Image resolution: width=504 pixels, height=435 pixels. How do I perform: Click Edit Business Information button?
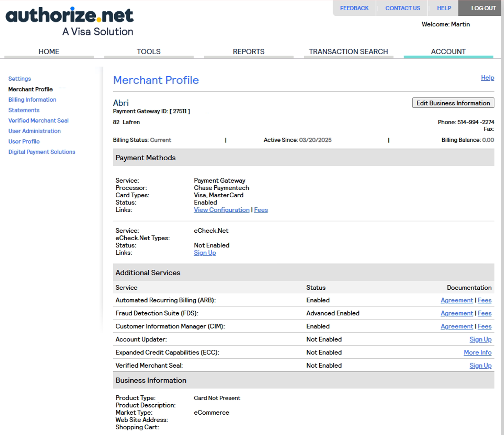pos(453,103)
